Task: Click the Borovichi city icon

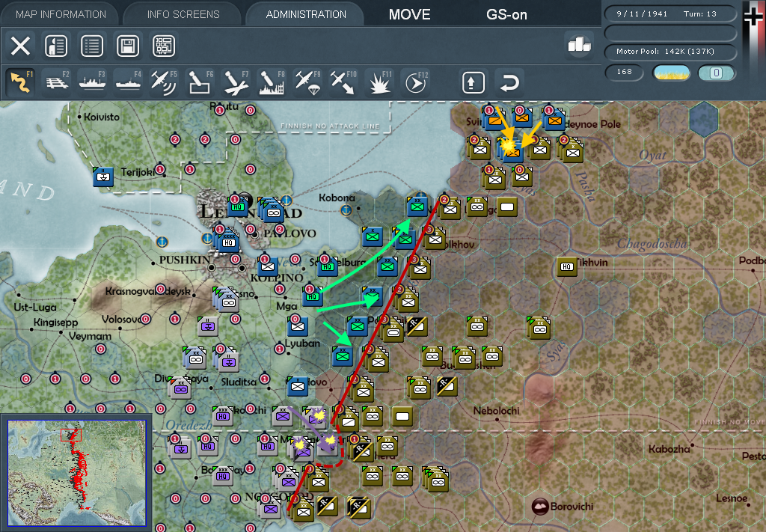Action: [x=540, y=506]
